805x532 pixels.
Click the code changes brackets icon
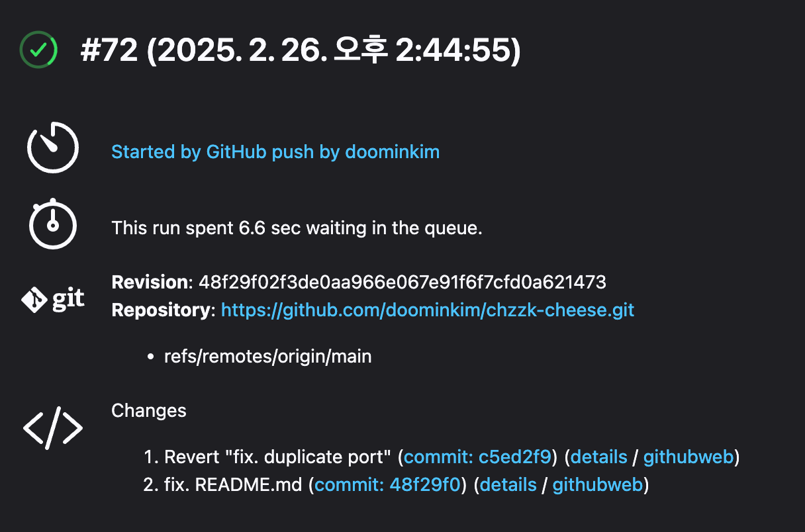53,428
